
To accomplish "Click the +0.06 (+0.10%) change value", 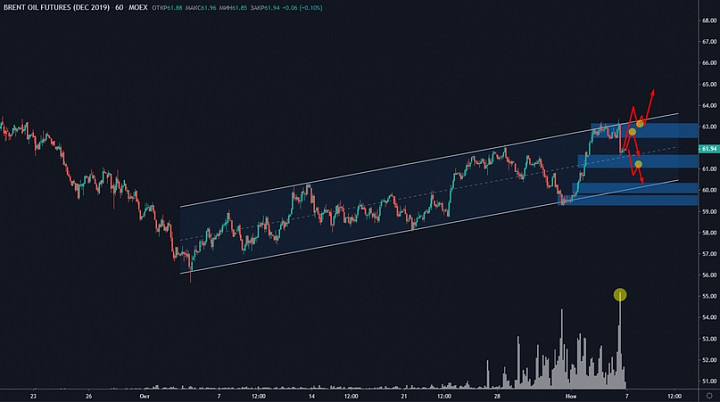I will 302,8.
